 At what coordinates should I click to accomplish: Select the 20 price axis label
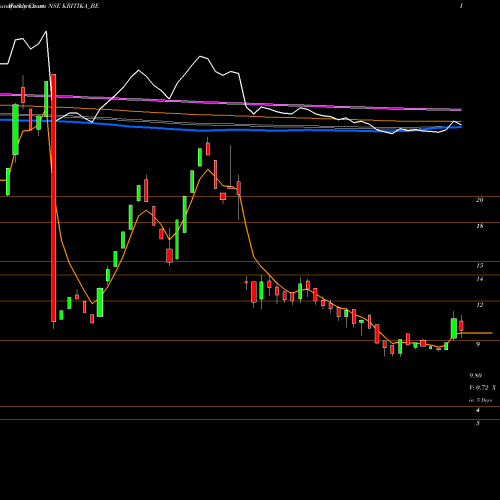479,200
